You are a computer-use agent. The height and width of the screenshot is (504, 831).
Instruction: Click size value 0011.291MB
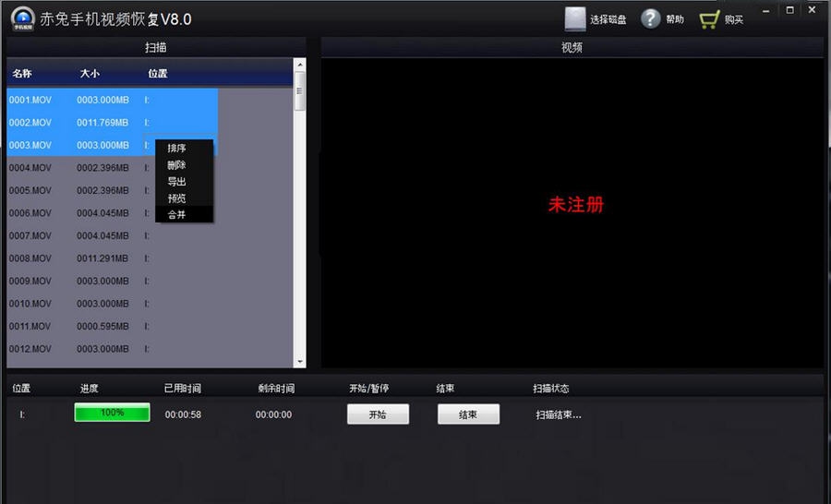[x=102, y=258]
